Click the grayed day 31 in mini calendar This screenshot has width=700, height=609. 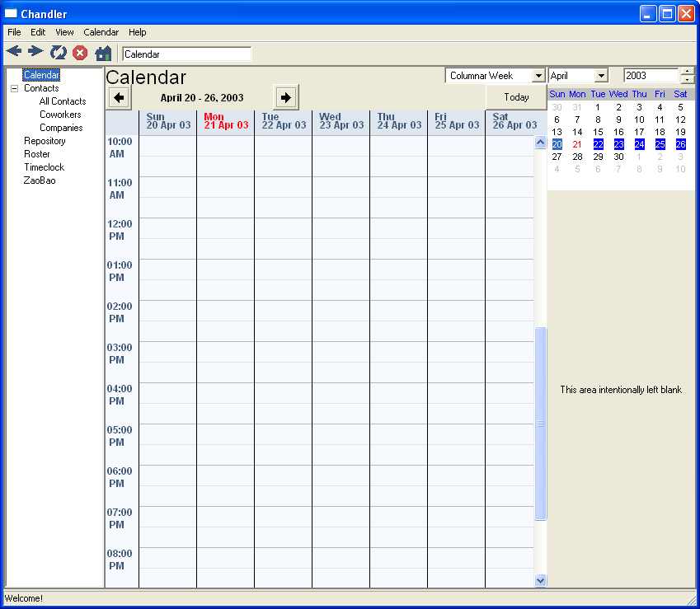coord(577,107)
